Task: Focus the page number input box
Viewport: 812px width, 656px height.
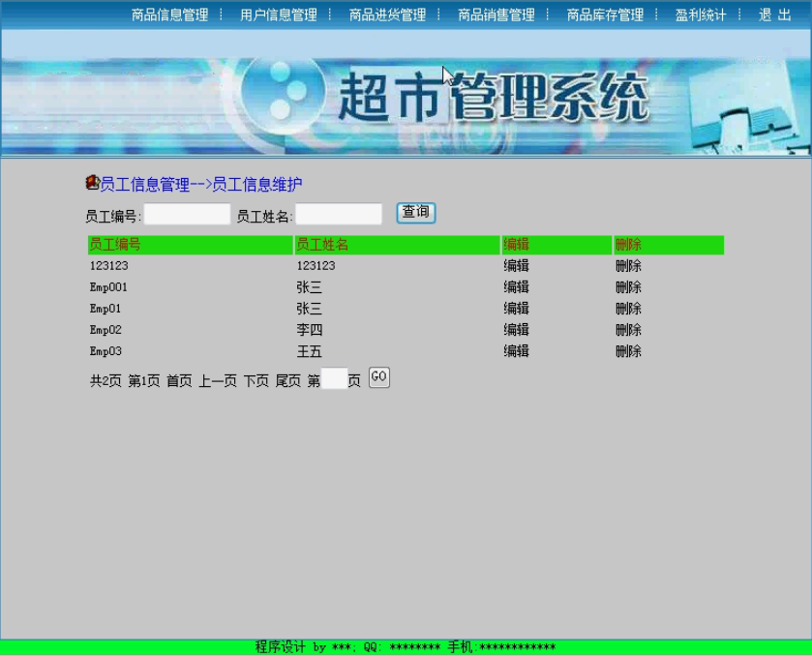Action: tap(334, 378)
